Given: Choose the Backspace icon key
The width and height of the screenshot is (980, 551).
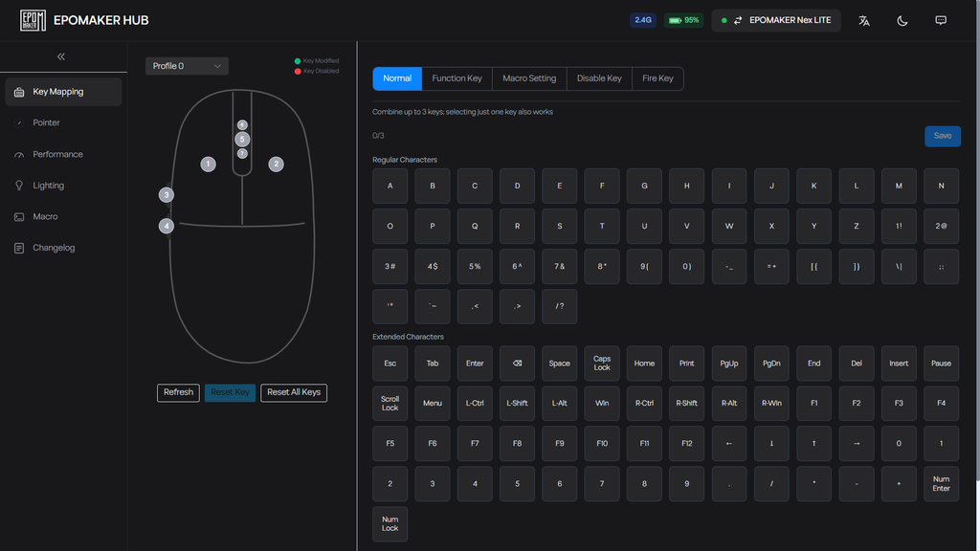Looking at the screenshot, I should click(517, 364).
